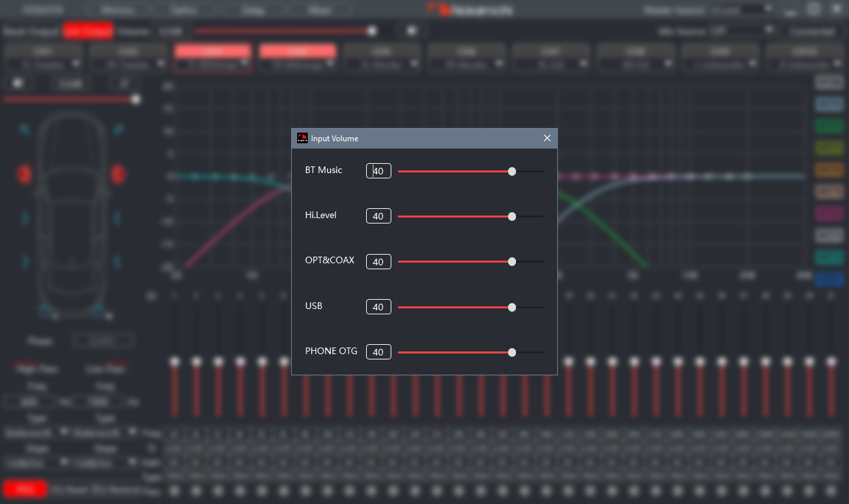The image size is (849, 504).
Task: Click the red button beside Reset Output
Action: click(88, 31)
